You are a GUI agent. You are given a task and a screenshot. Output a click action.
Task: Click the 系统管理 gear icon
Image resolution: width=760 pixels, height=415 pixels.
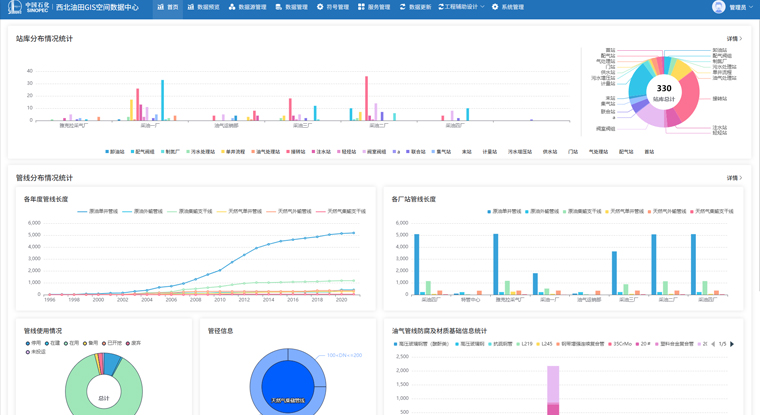[x=494, y=7]
